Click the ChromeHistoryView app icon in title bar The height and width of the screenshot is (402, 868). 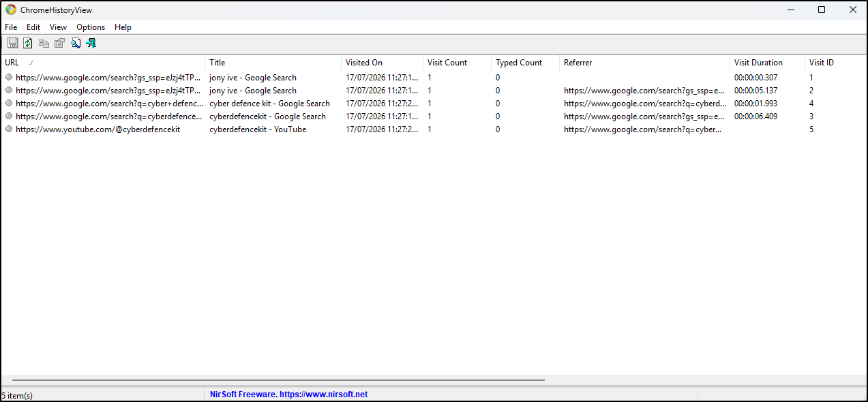[11, 10]
